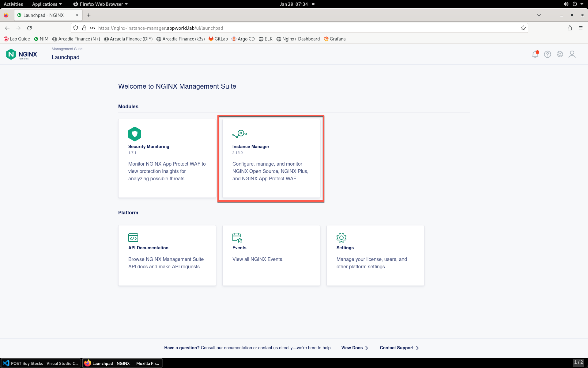Viewport: 588px width, 368px height.
Task: Open the Instance Manager module title
Action: [x=251, y=147]
